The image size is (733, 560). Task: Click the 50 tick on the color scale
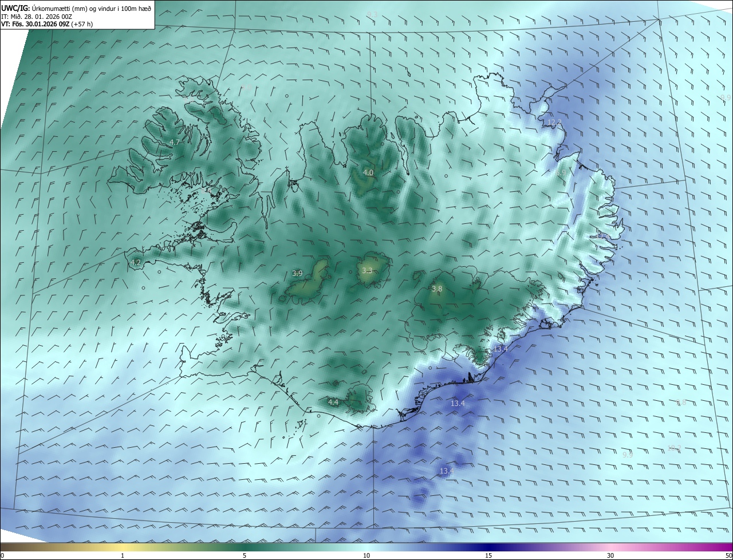(x=728, y=555)
